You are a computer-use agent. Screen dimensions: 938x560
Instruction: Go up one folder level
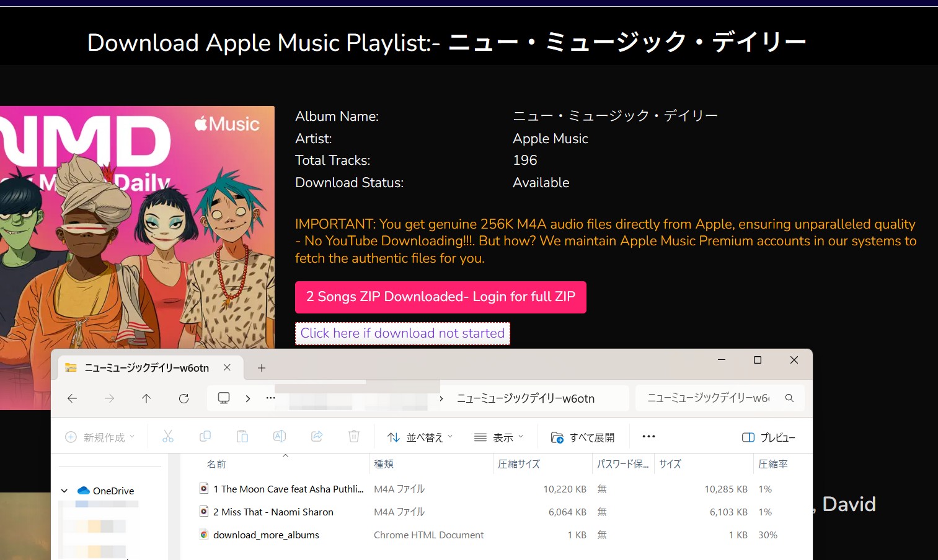pos(146,398)
